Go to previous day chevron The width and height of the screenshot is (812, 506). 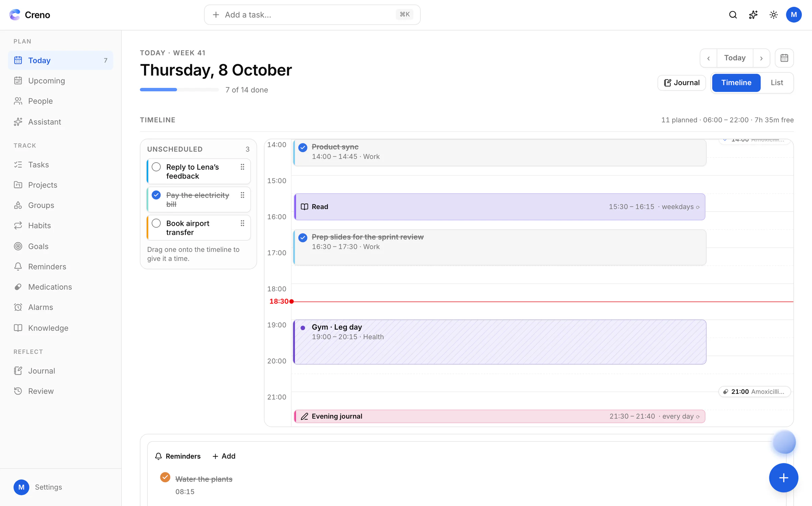coord(708,58)
